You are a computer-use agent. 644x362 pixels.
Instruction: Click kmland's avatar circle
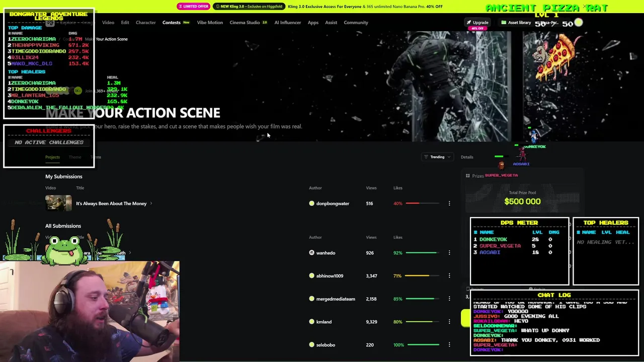click(311, 322)
